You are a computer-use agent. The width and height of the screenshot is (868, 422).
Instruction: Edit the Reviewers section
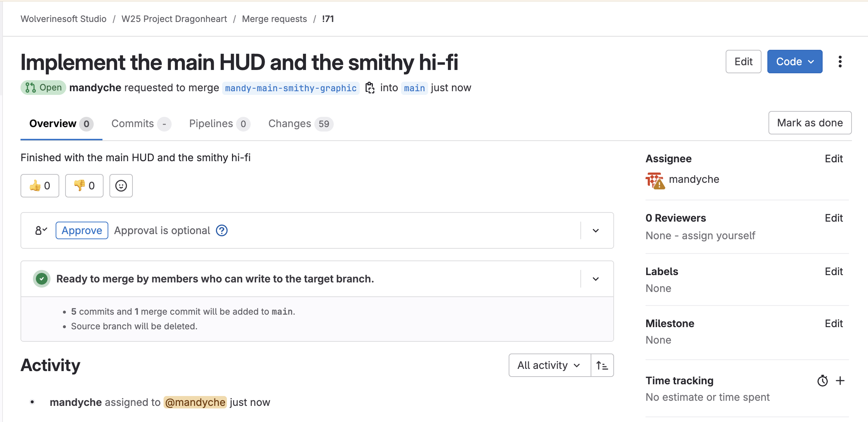click(834, 218)
